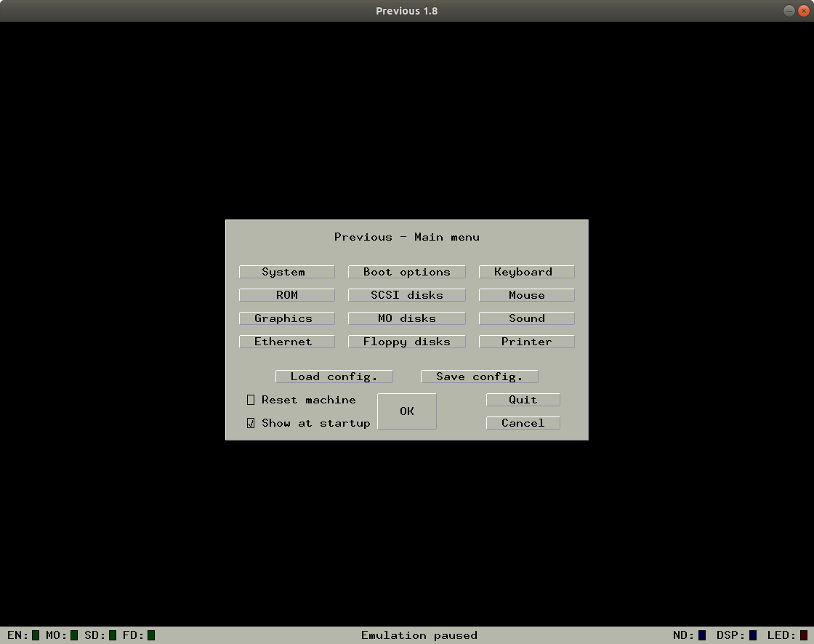
Task: Confirm settings with the OK button
Action: tap(406, 411)
